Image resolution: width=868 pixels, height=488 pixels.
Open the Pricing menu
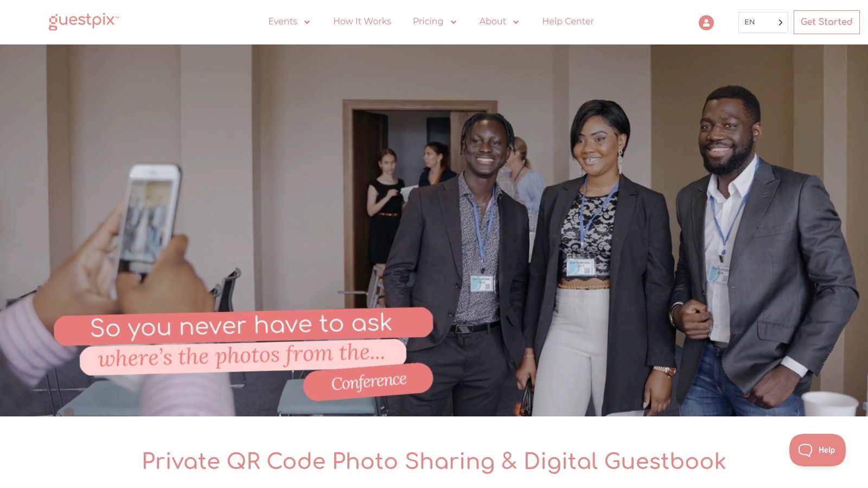coord(428,22)
